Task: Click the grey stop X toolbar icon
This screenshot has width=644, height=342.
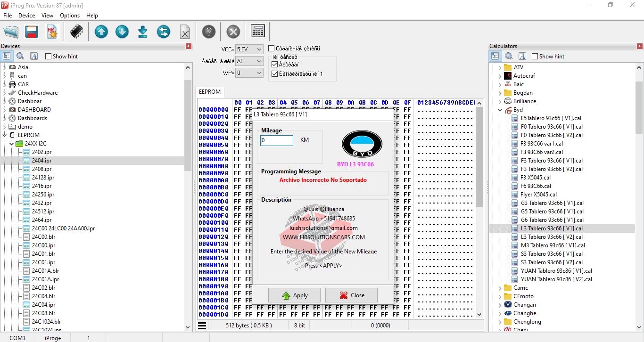Action: click(x=233, y=32)
